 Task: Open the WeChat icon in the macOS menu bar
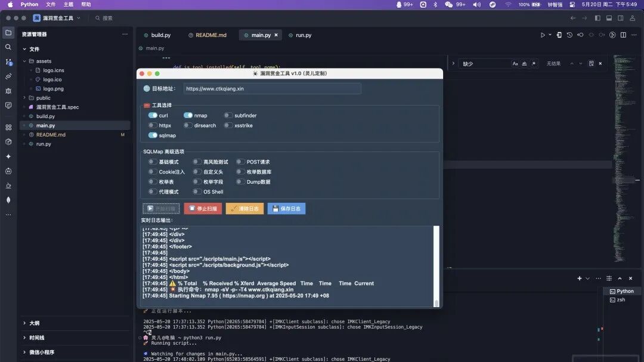(x=448, y=5)
